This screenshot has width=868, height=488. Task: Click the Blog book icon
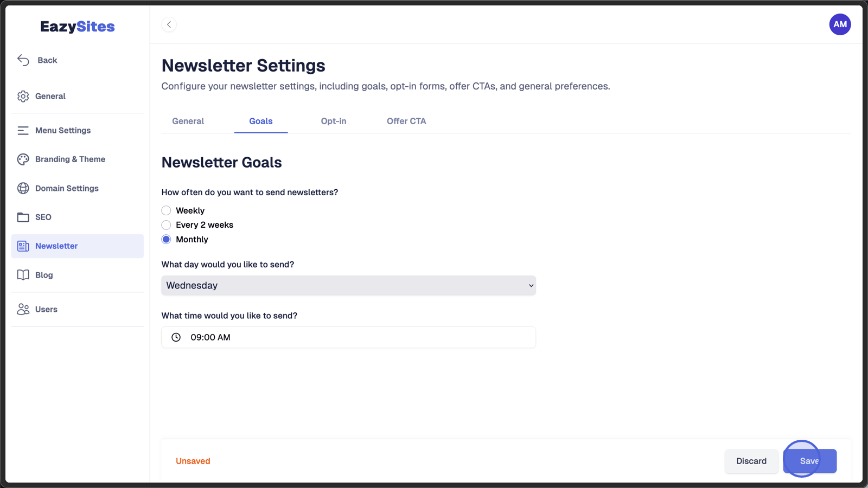(23, 275)
